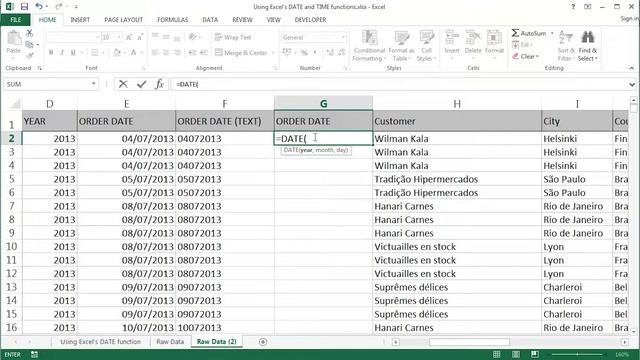Click in the formula bar input

(x=400, y=84)
